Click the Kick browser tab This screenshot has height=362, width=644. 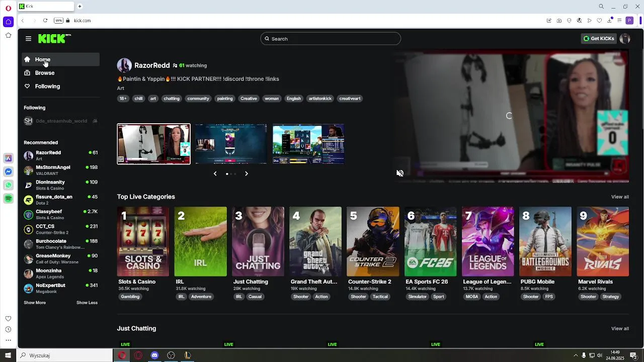pyautogui.click(x=45, y=7)
